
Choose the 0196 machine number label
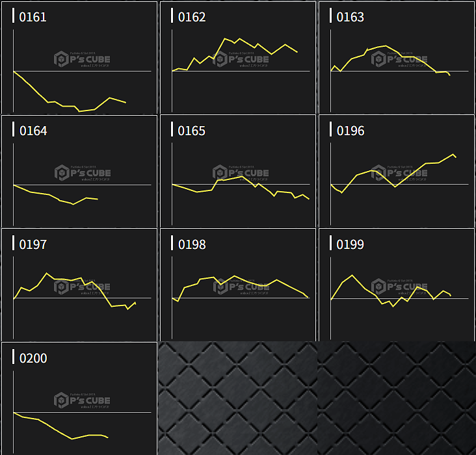click(x=350, y=131)
